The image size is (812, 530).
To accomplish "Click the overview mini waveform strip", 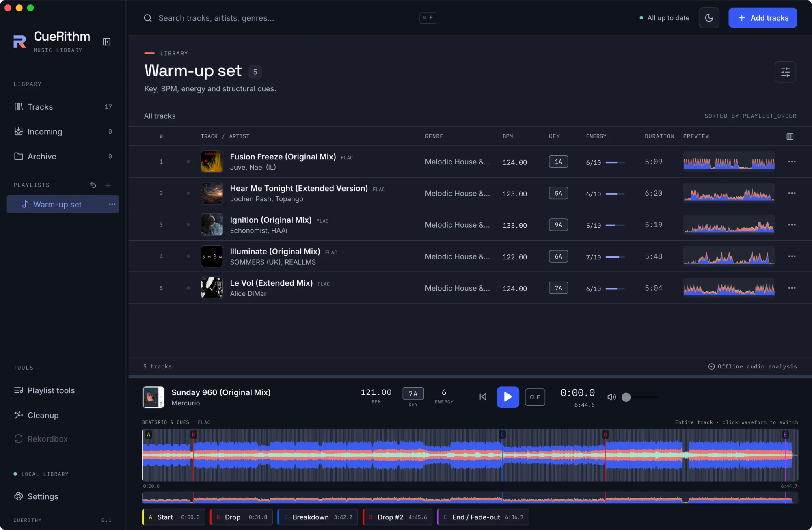I will pos(470,498).
